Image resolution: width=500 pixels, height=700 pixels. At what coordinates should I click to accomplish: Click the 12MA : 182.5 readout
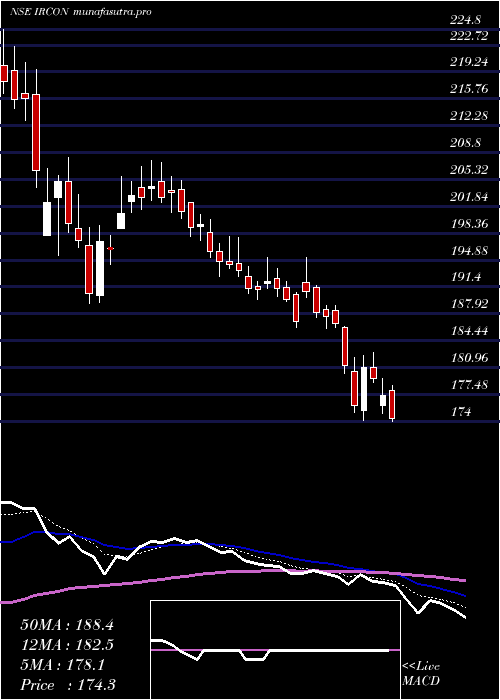coord(67,645)
